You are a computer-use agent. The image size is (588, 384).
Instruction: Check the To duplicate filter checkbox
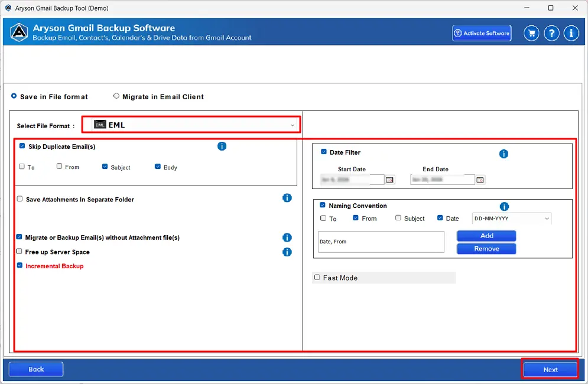22,167
